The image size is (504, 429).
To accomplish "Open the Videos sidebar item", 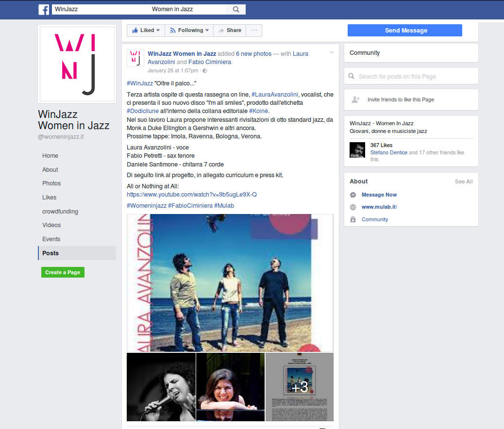I will coord(51,225).
